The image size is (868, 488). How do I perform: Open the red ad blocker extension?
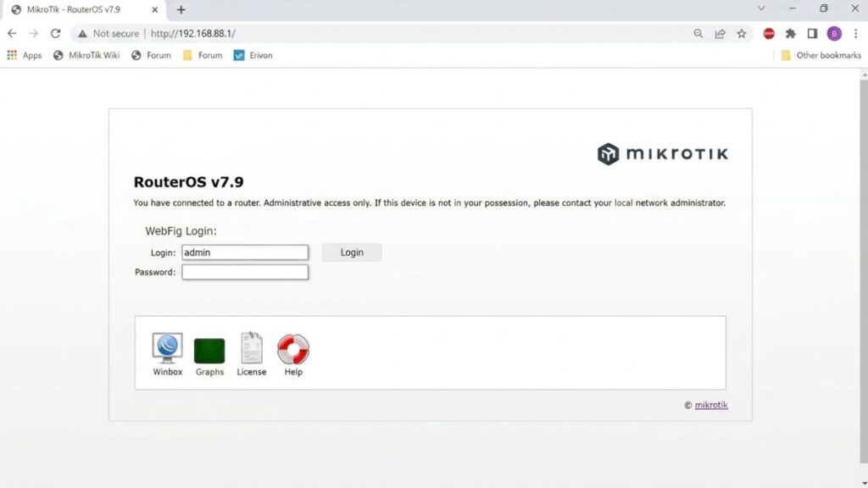tap(769, 34)
